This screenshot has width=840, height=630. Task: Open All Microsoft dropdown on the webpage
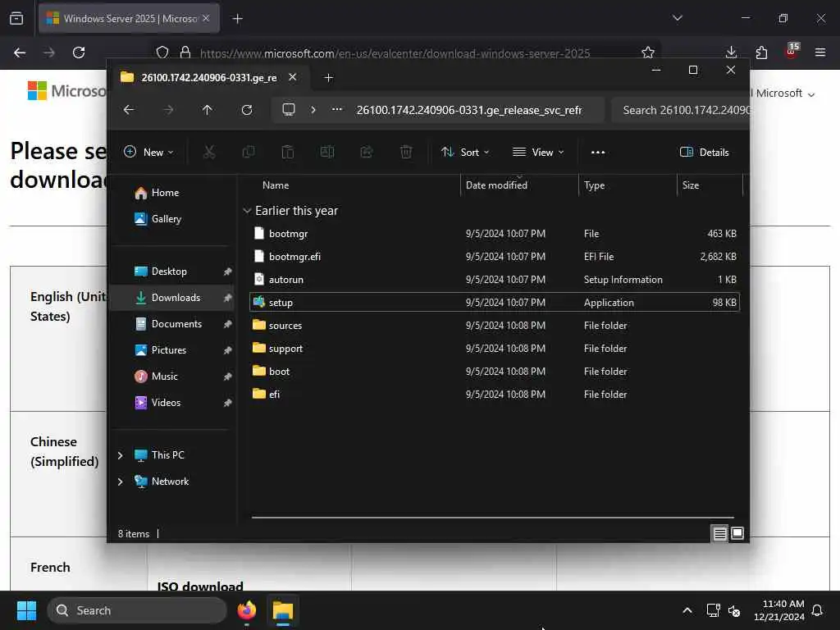coord(782,94)
